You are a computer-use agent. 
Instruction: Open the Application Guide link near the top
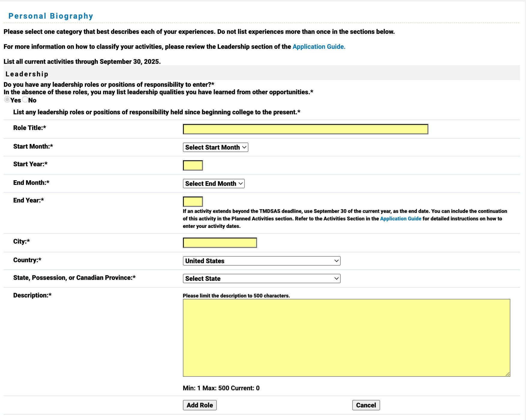pyautogui.click(x=318, y=47)
